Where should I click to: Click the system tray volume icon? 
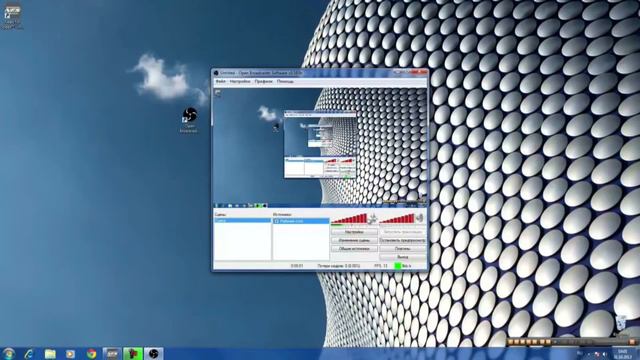point(604,354)
